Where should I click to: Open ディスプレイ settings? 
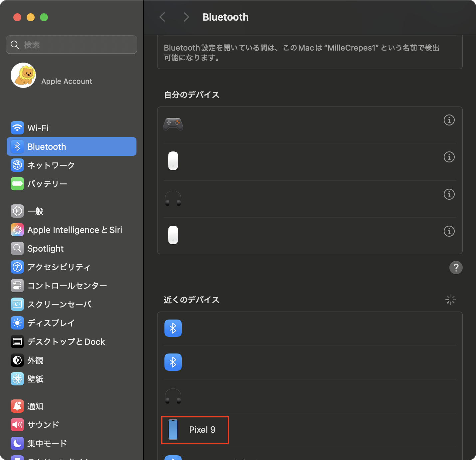coord(51,323)
